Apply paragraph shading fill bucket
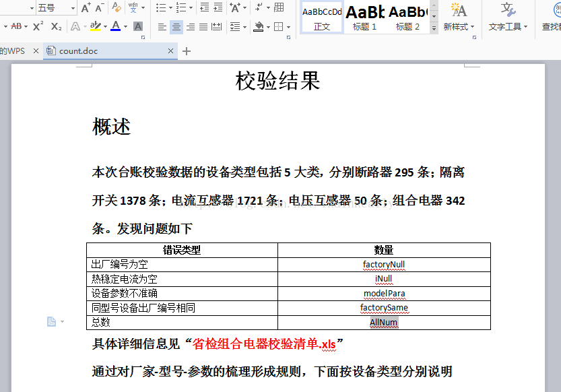Screen dimensions: 561x392 (x=259, y=27)
